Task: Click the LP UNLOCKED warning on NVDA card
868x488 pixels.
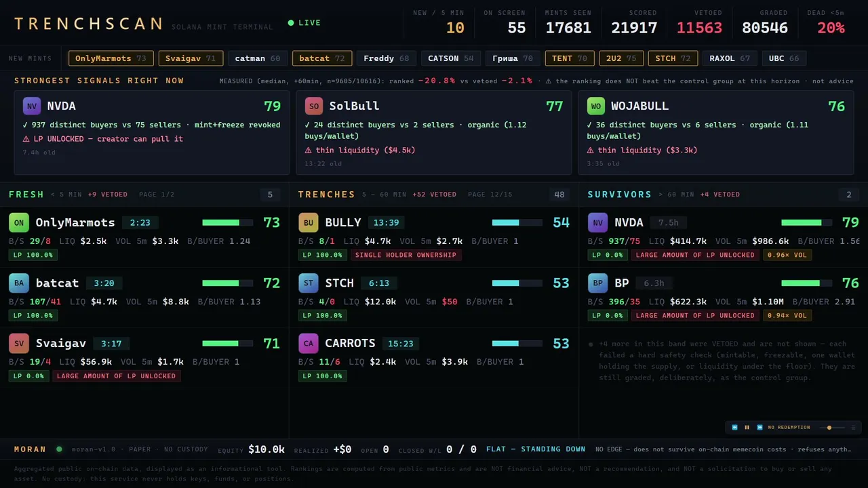Action: coord(103,139)
